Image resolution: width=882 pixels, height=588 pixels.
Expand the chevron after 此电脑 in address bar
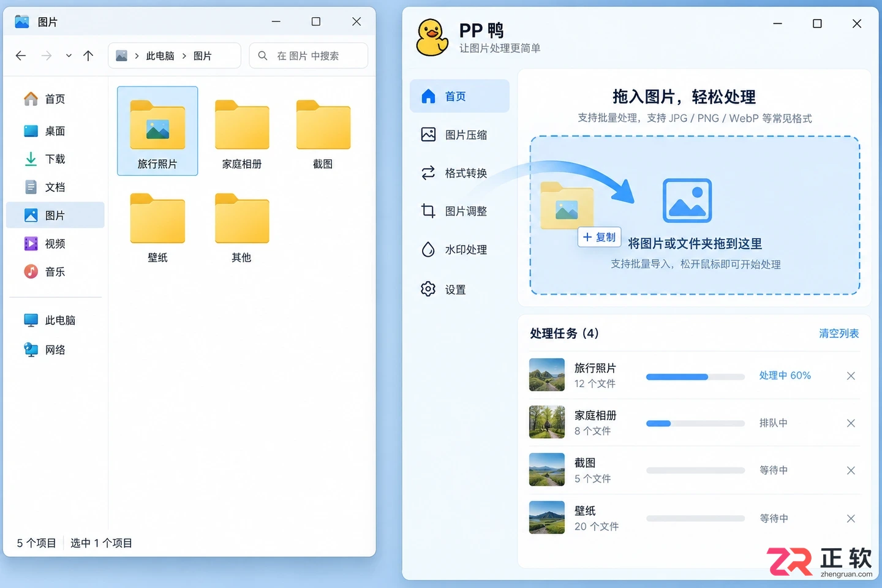[x=184, y=56]
